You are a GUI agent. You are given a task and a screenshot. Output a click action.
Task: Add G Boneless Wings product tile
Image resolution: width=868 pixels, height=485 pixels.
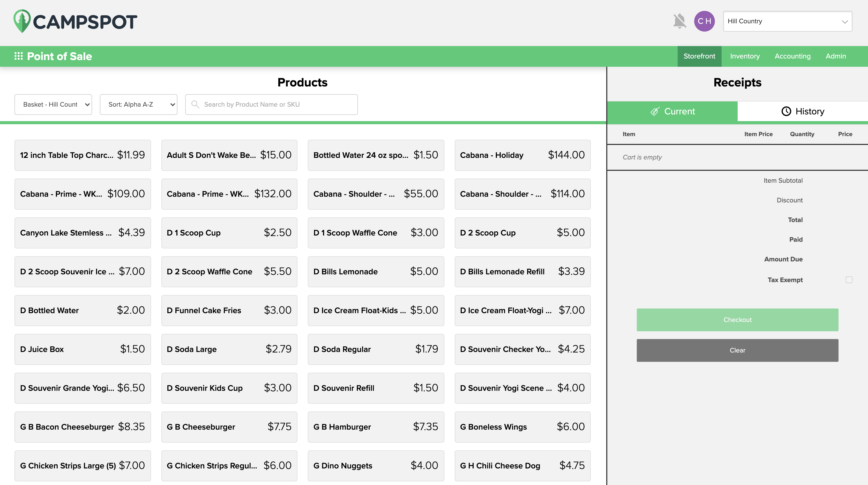pyautogui.click(x=522, y=427)
